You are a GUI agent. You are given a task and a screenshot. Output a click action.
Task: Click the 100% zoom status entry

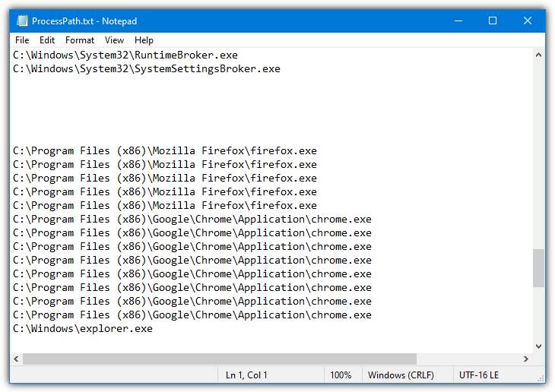click(341, 375)
